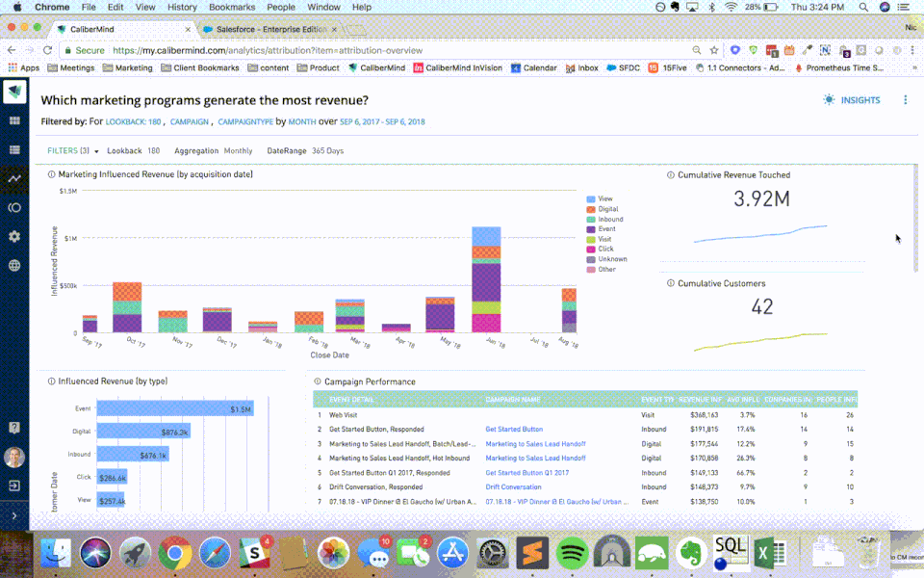Open the Drift Conversation campaign link
The height and width of the screenshot is (578, 924).
click(513, 487)
